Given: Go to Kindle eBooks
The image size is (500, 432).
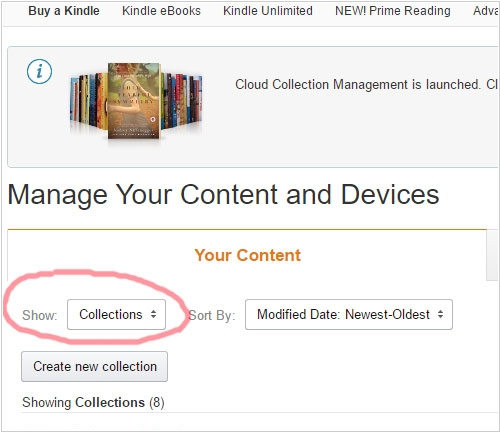Looking at the screenshot, I should point(161,11).
